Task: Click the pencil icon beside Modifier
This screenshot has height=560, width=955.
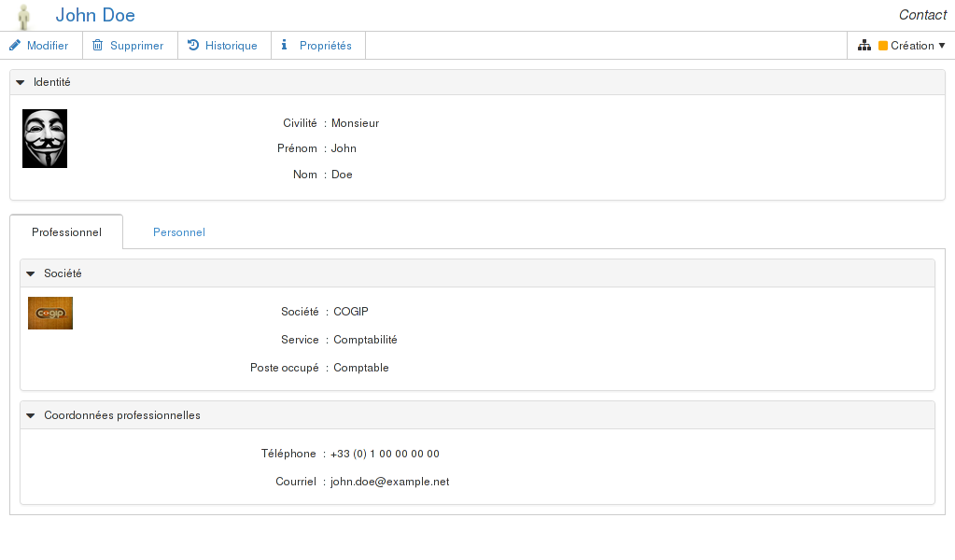Action: 15,46
